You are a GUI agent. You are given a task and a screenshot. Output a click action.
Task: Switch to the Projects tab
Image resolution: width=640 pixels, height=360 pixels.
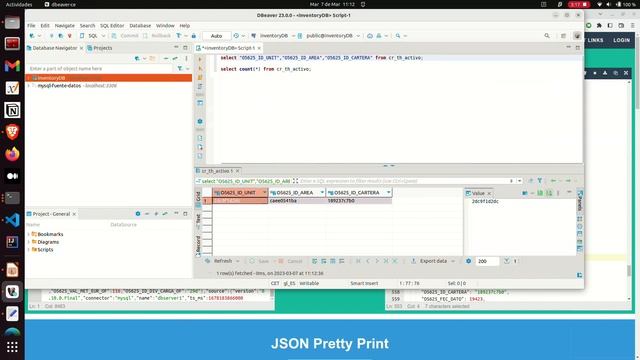pos(100,48)
